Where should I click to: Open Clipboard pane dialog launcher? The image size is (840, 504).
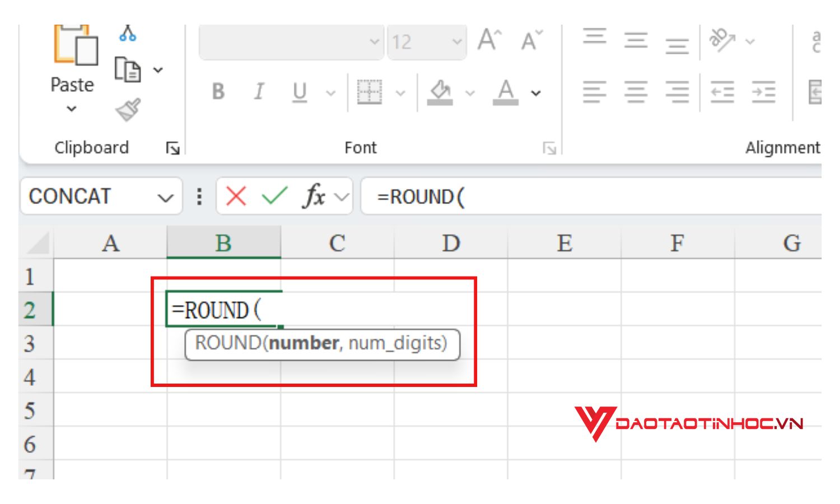click(173, 148)
